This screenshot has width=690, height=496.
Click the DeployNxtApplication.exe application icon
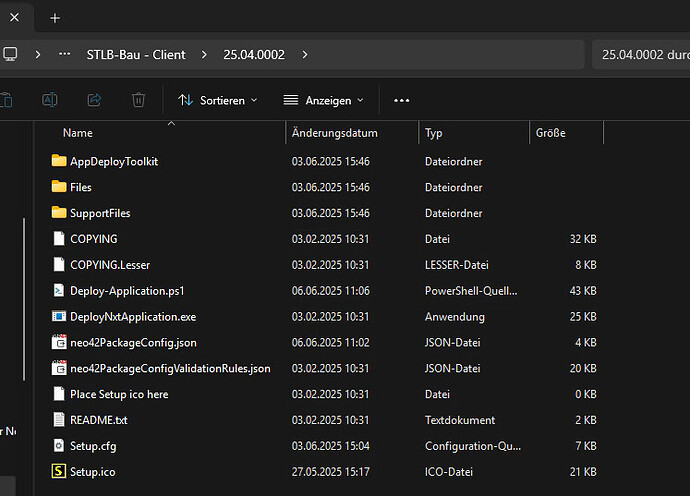point(59,316)
